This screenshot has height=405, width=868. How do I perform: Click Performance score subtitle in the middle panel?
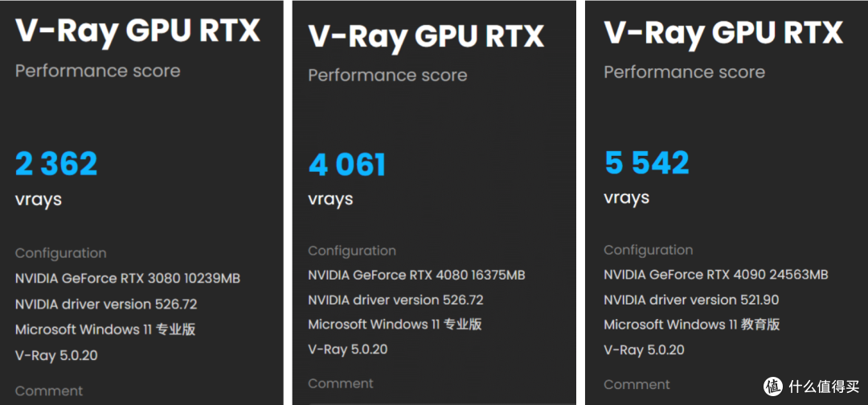coord(387,76)
